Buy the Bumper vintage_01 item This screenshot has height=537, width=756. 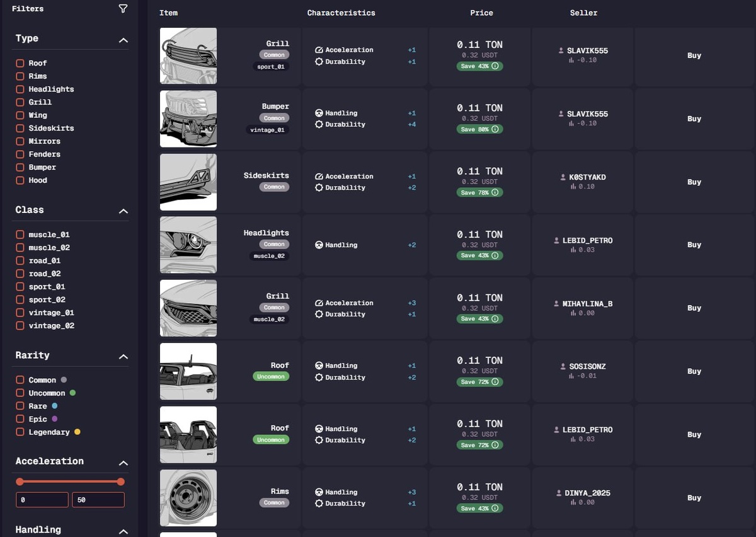point(694,118)
